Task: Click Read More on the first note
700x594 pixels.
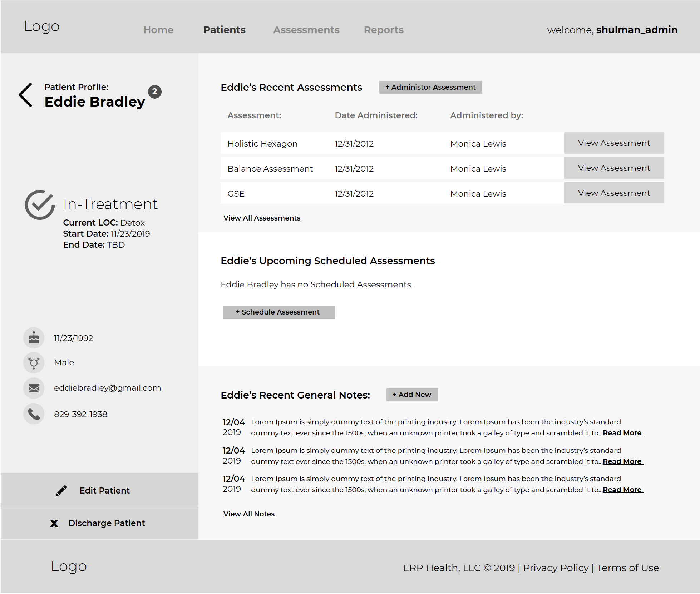Action: pos(622,433)
